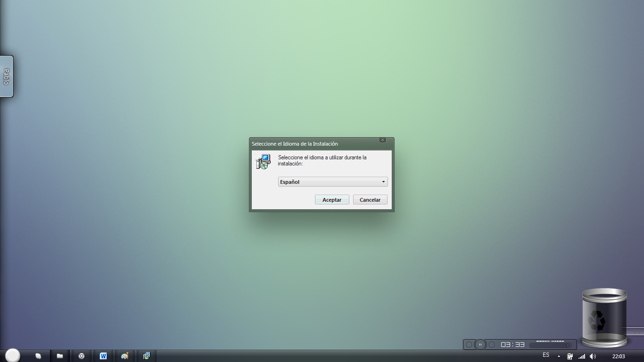
Task: Click the battery power tray icon
Action: point(570,356)
